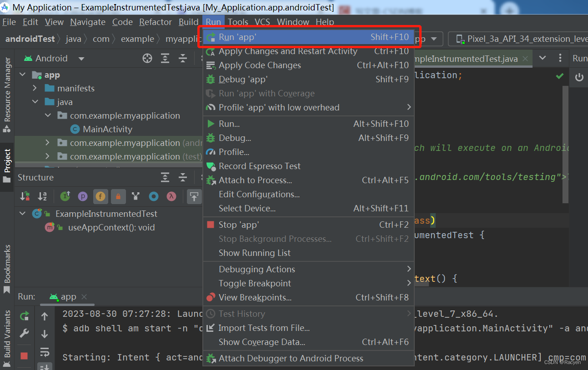
Task: Stop the running app with red square icon
Action: [x=25, y=354]
